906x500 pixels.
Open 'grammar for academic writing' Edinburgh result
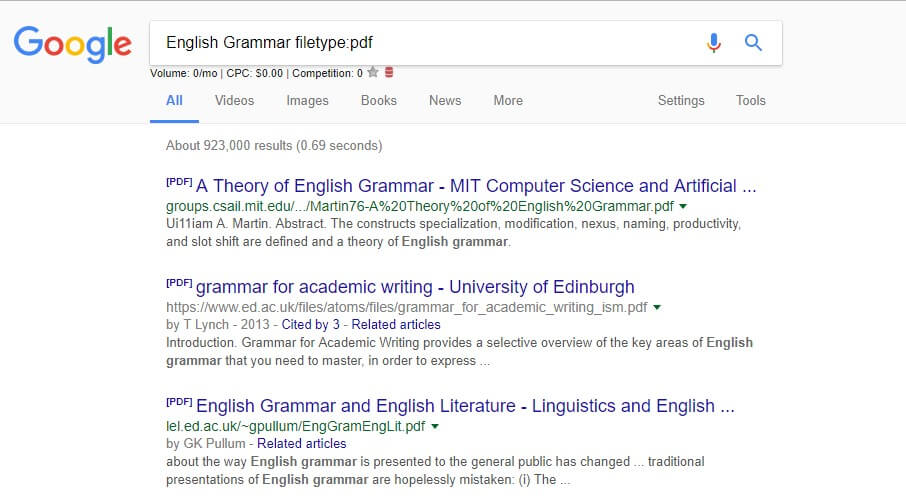point(415,288)
